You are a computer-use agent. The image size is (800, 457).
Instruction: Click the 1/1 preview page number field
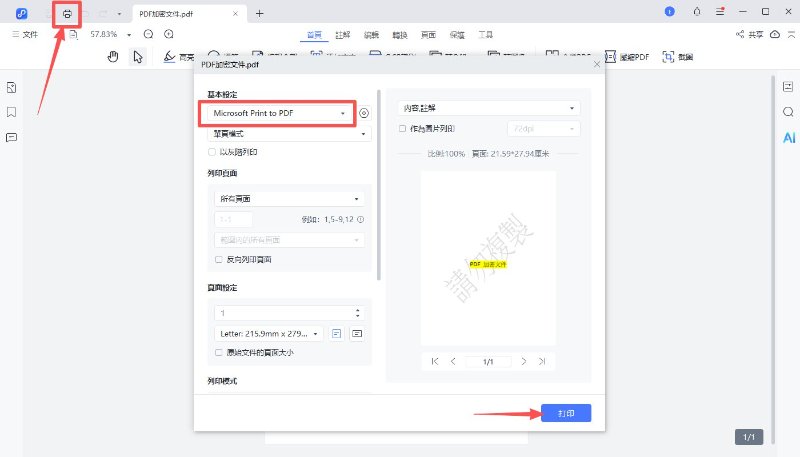click(x=488, y=362)
